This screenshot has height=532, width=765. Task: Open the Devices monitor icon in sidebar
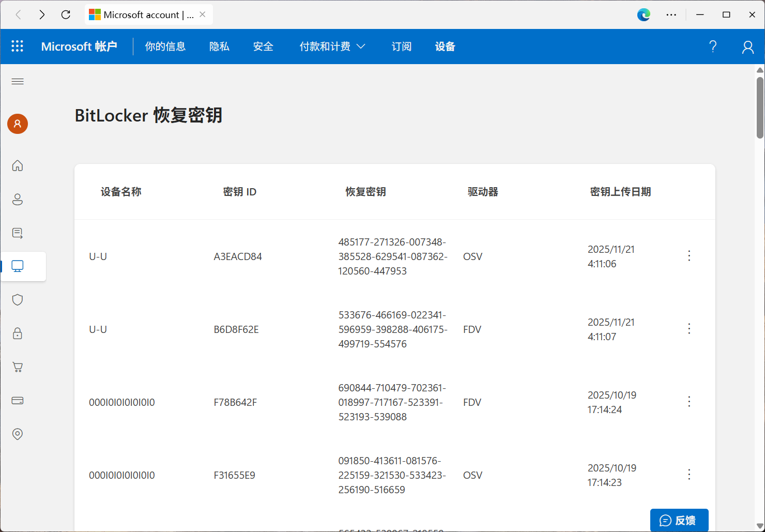tap(18, 266)
